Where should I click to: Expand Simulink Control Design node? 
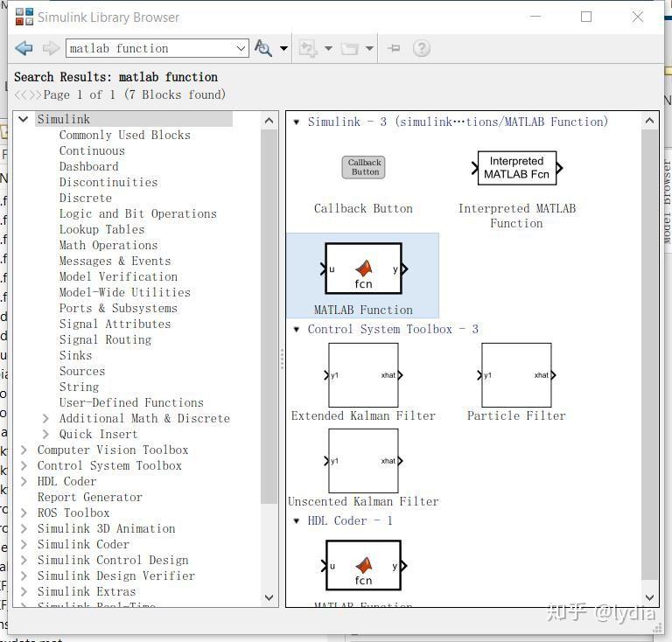tap(24, 560)
